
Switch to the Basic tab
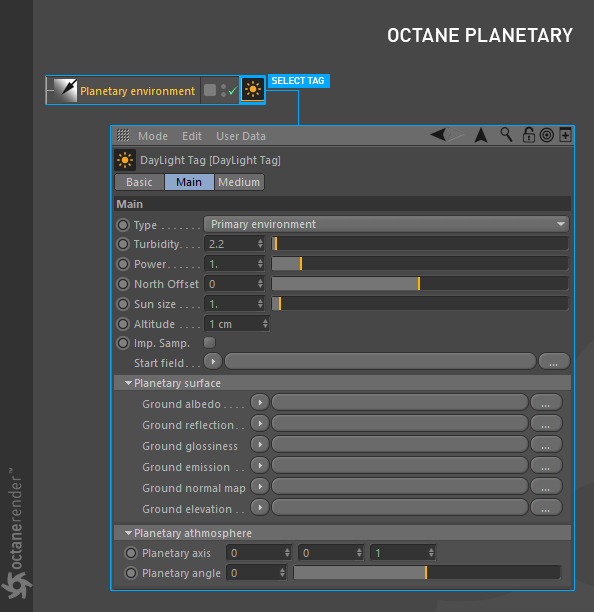coord(139,182)
